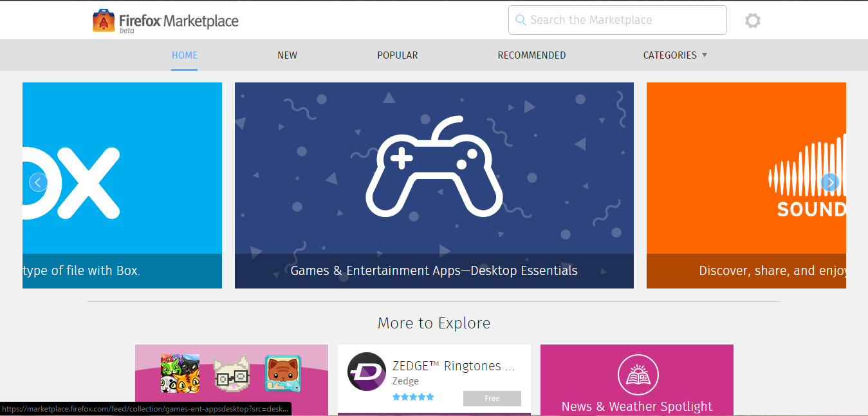Open the settings gear icon
This screenshot has height=416, width=868.
[x=753, y=21]
